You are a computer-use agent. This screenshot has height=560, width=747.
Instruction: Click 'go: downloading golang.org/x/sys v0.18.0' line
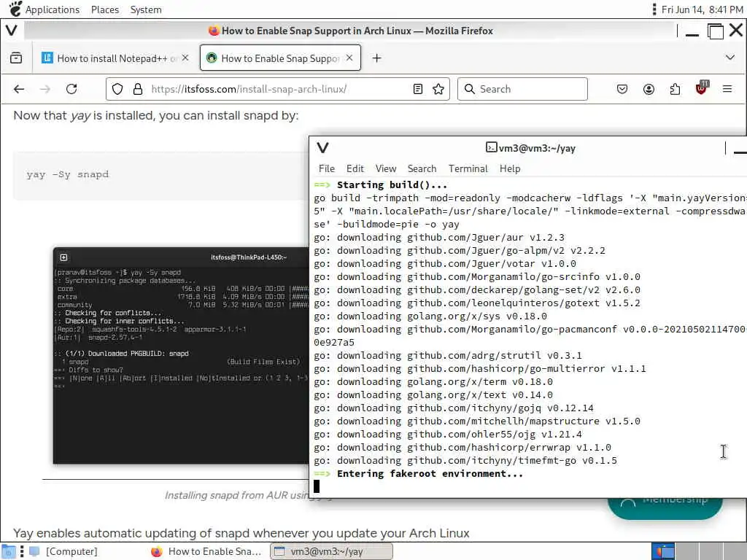(430, 316)
